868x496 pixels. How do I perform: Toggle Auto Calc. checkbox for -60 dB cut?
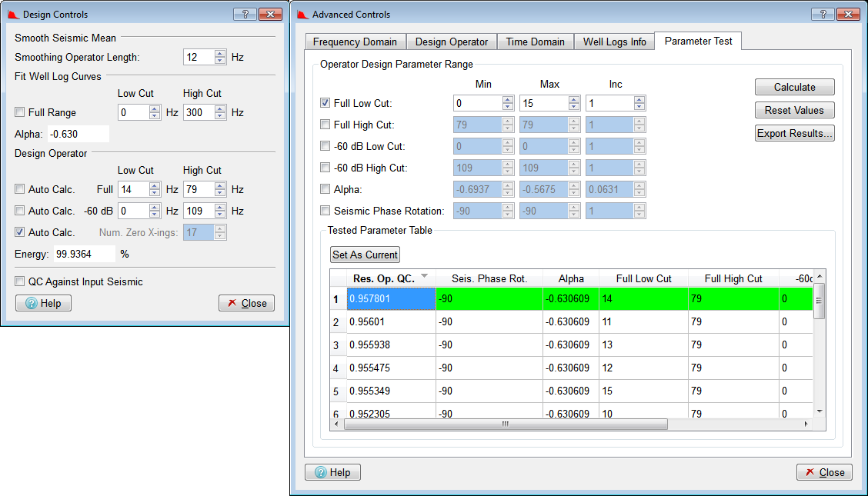[20, 211]
